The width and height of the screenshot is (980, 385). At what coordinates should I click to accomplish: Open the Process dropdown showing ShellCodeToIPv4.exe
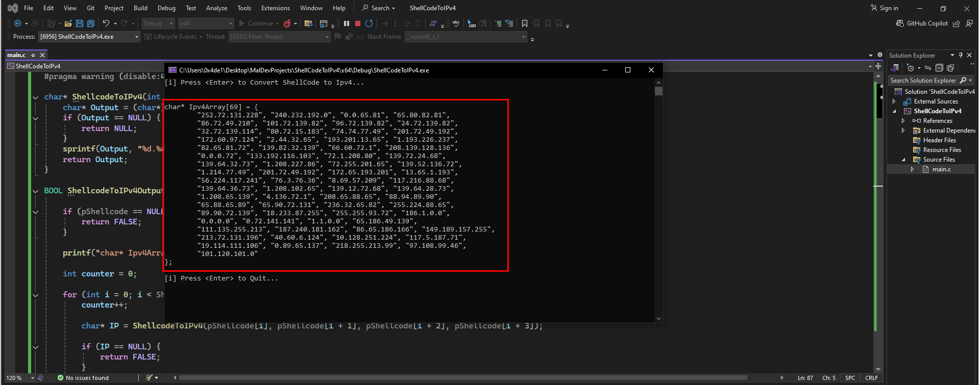89,37
